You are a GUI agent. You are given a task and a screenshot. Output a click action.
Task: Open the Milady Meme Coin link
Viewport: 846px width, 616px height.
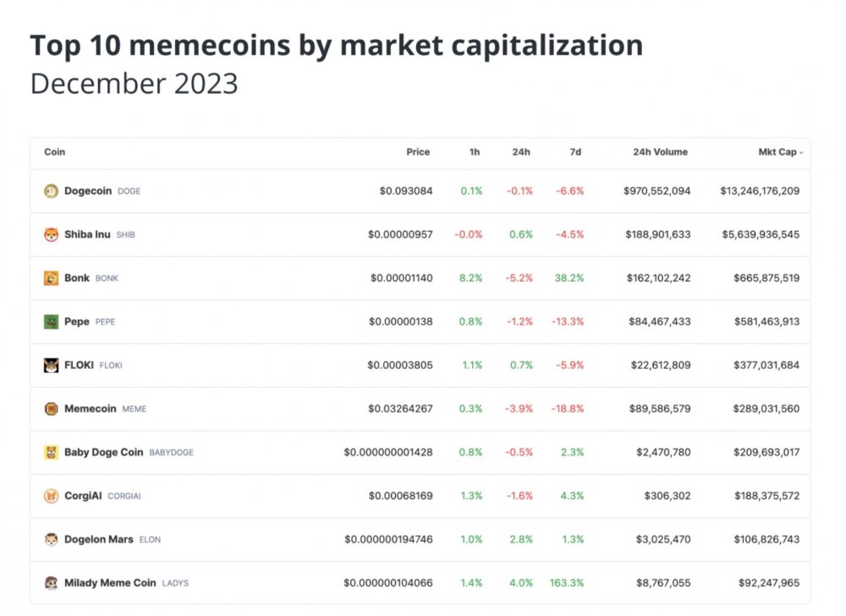point(110,583)
